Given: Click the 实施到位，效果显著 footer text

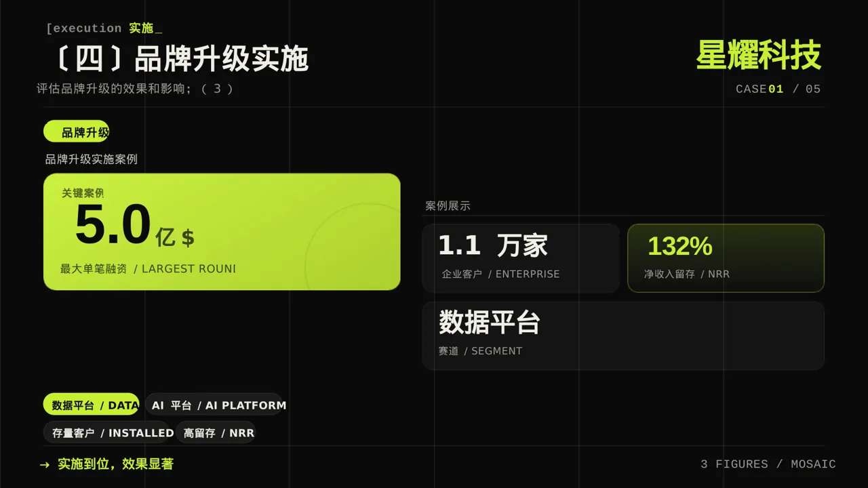Looking at the screenshot, I should (115, 464).
